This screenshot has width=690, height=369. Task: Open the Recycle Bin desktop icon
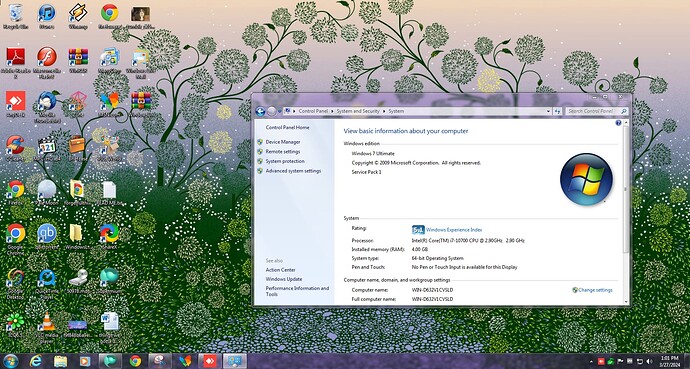(x=16, y=16)
